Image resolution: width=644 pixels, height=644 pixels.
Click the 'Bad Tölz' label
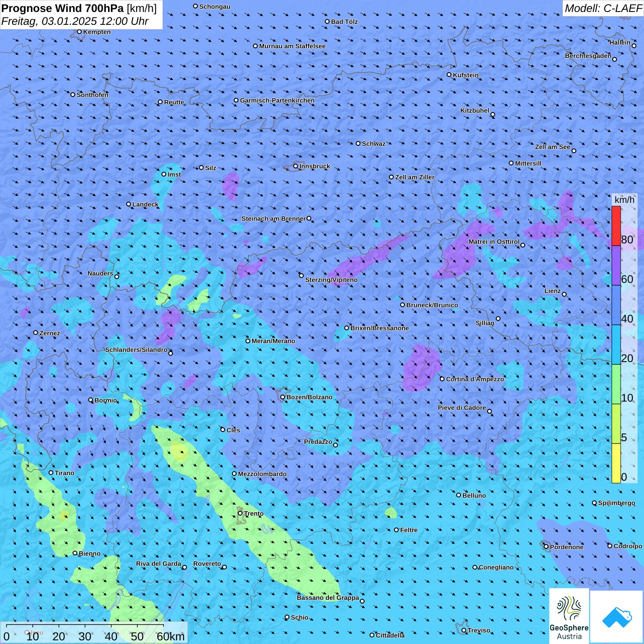pyautogui.click(x=345, y=22)
